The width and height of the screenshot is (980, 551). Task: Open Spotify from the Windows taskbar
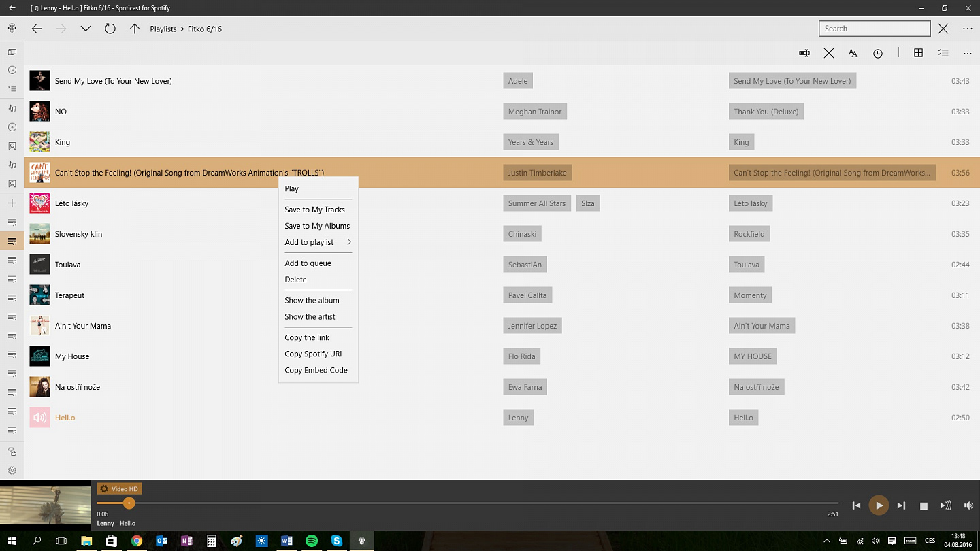click(x=312, y=541)
